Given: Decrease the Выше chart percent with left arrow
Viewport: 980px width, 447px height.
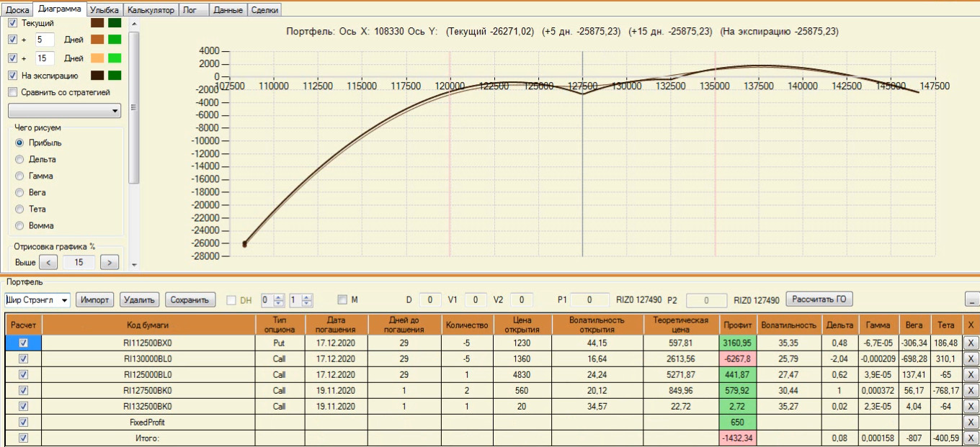Looking at the screenshot, I should point(48,263).
